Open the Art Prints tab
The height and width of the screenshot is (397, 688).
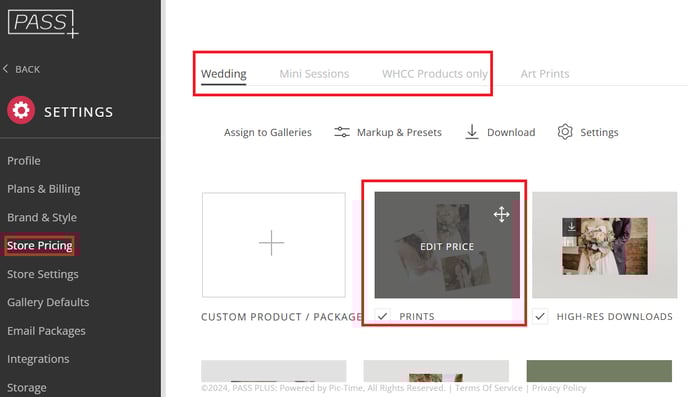545,74
